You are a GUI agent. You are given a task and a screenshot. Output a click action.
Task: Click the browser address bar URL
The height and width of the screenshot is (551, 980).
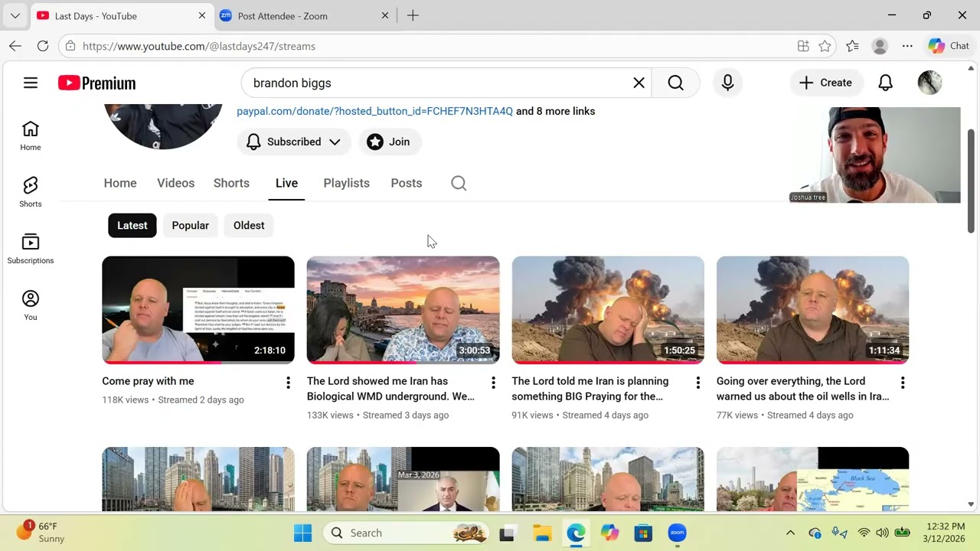click(x=199, y=46)
